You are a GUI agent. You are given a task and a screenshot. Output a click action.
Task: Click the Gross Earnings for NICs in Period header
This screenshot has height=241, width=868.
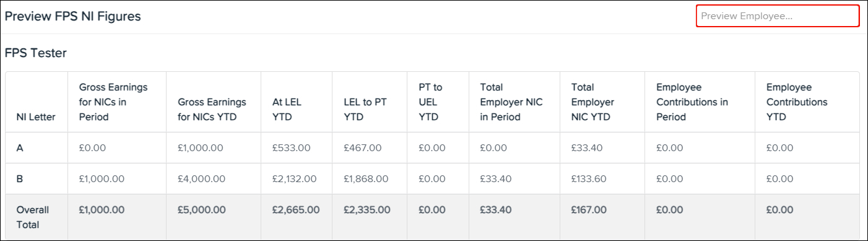(114, 102)
